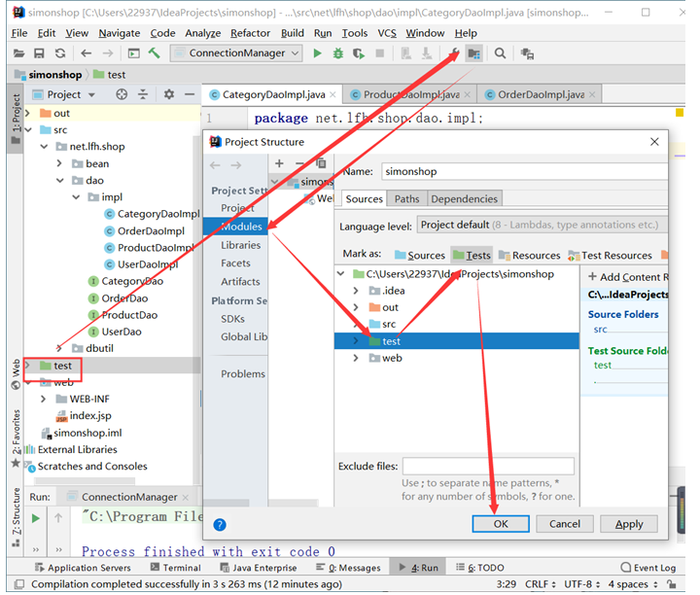
Task: Click the Help question mark icon in dialog
Action: [220, 524]
